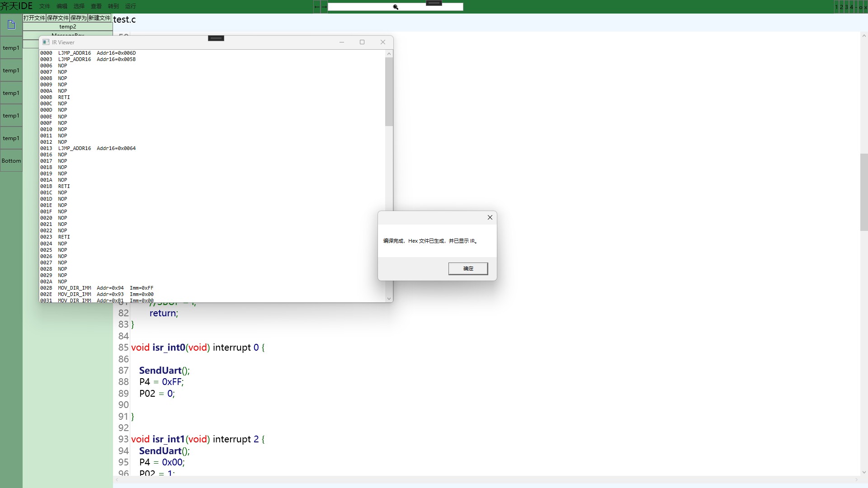The height and width of the screenshot is (488, 868).
Task: Click the back arrow navigation button
Action: [317, 7]
